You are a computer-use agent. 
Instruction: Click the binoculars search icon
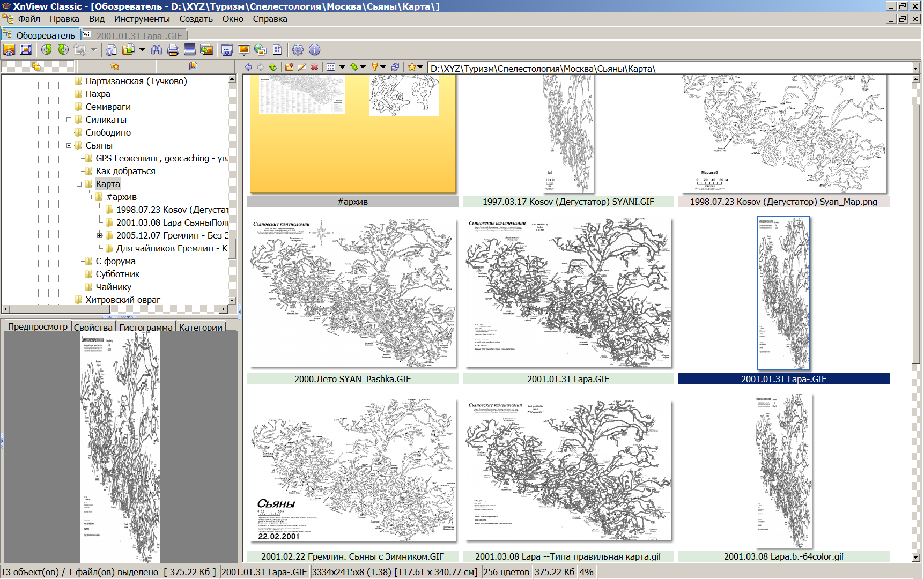click(x=157, y=50)
